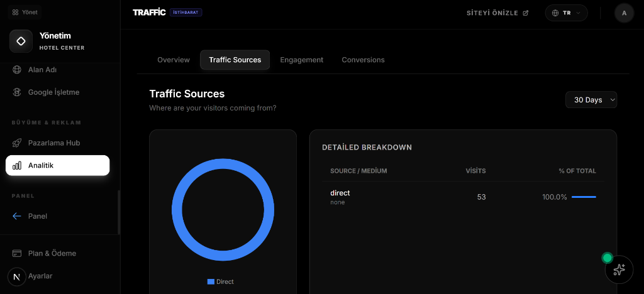Switch to the Overview tab
This screenshot has height=294, width=644.
point(173,60)
